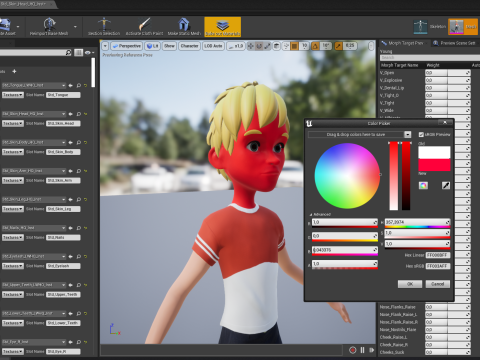Image resolution: width=480 pixels, height=360 pixels.
Task: Click the Old white color swatch
Action: pos(434,152)
